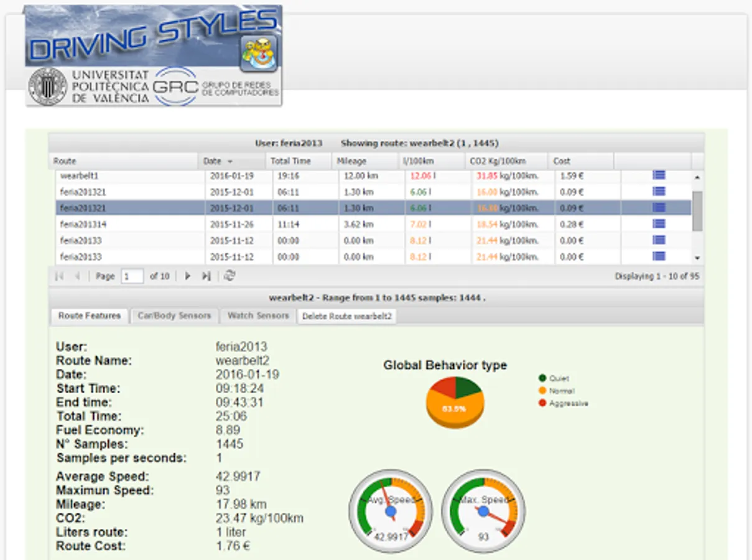This screenshot has height=560, width=752.
Task: Click the first page navigation icon
Action: click(x=59, y=276)
